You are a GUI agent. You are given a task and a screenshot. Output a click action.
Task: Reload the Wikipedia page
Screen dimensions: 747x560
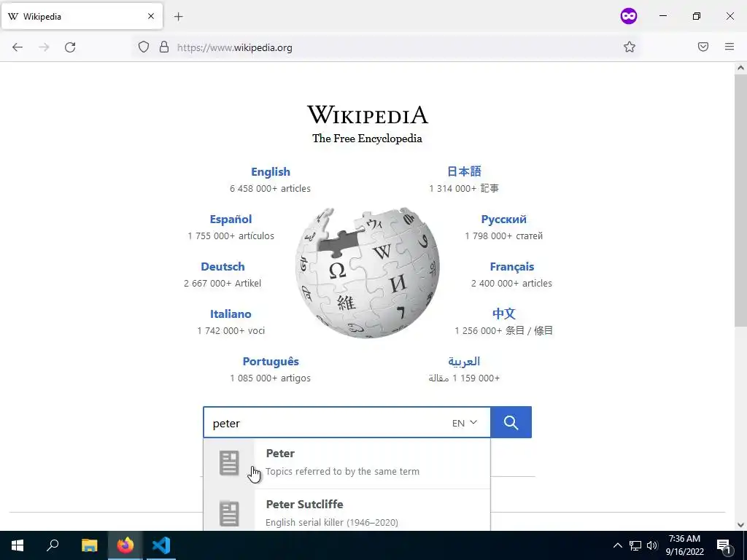coord(70,47)
